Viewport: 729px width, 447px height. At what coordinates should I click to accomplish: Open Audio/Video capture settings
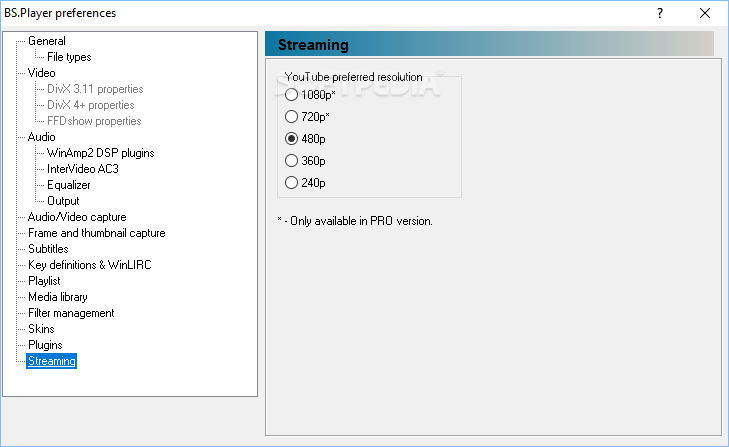pyautogui.click(x=77, y=217)
